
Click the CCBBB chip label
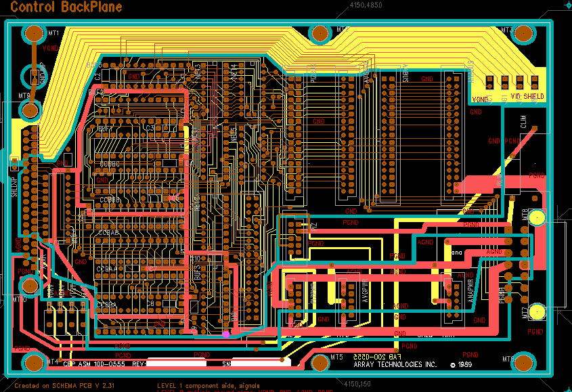(x=110, y=200)
